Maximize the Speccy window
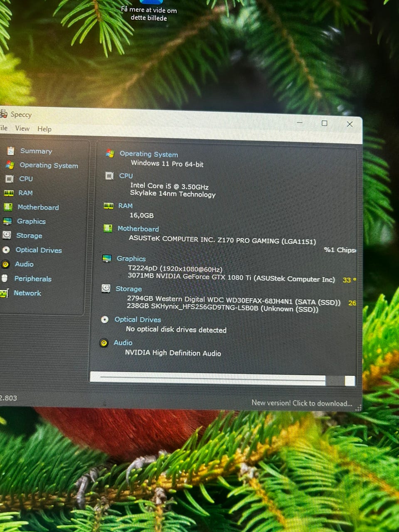This screenshot has height=532, width=399. (x=324, y=123)
